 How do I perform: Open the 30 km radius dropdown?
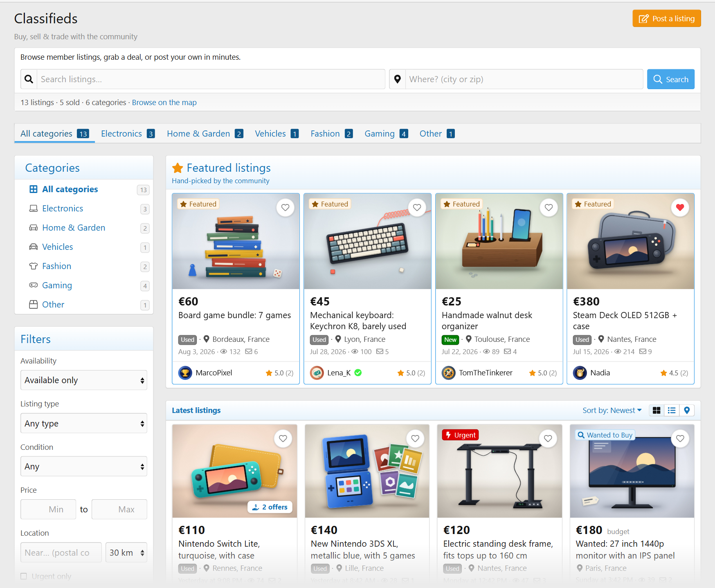click(x=126, y=552)
